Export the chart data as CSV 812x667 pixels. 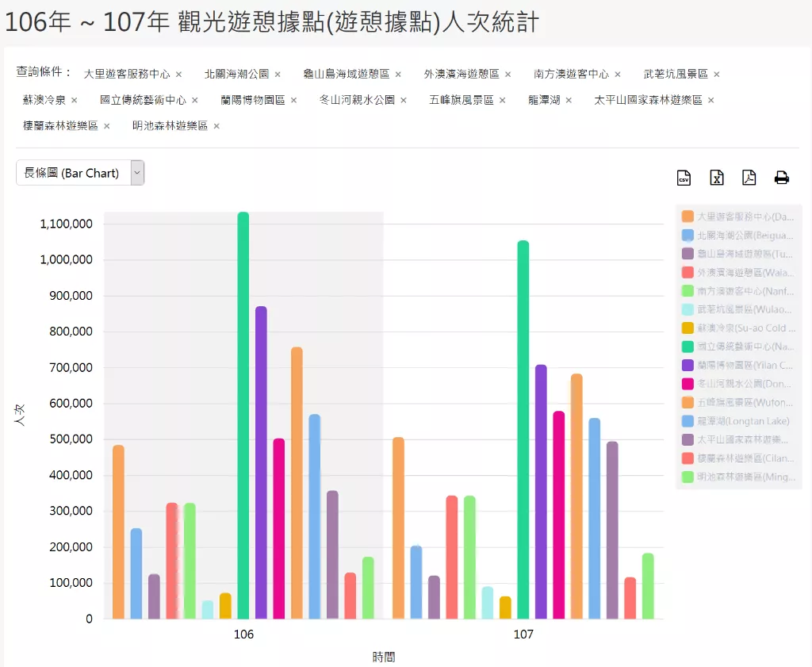[684, 178]
